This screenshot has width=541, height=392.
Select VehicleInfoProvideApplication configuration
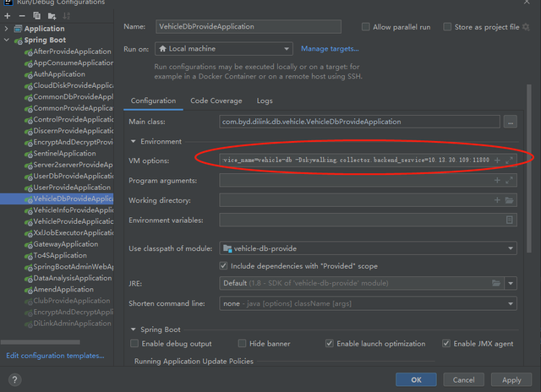68,210
